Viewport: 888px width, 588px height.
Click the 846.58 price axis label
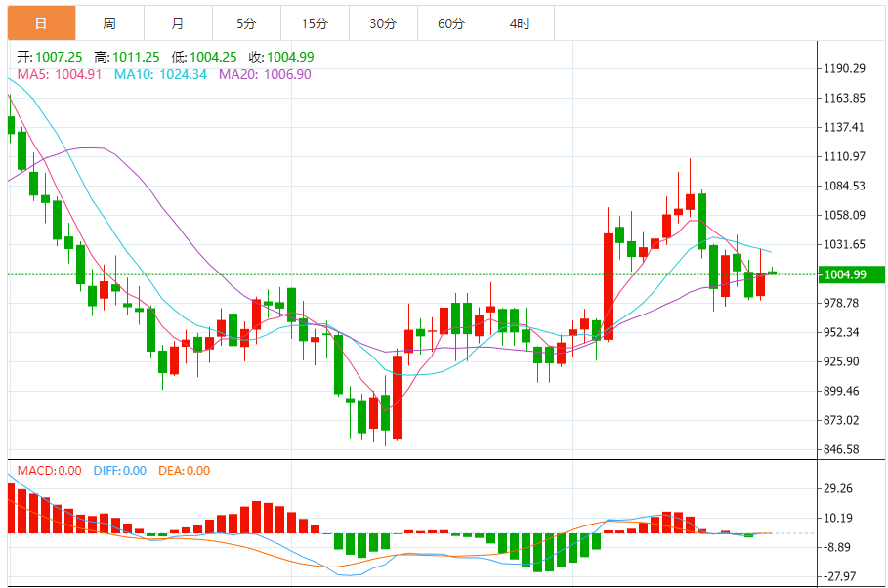pyautogui.click(x=841, y=449)
